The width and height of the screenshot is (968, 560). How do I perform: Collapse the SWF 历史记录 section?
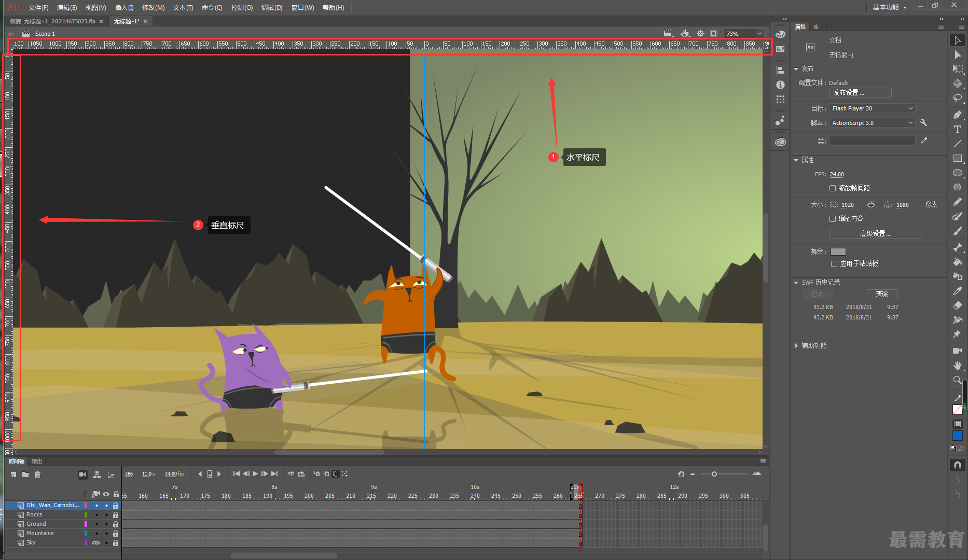pos(796,283)
